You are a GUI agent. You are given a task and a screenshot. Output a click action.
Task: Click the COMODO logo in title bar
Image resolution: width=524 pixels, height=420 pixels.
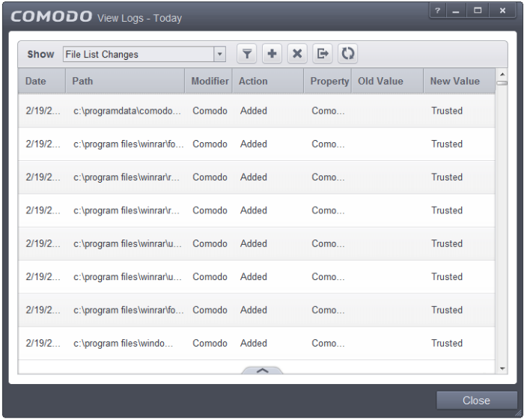click(x=51, y=16)
